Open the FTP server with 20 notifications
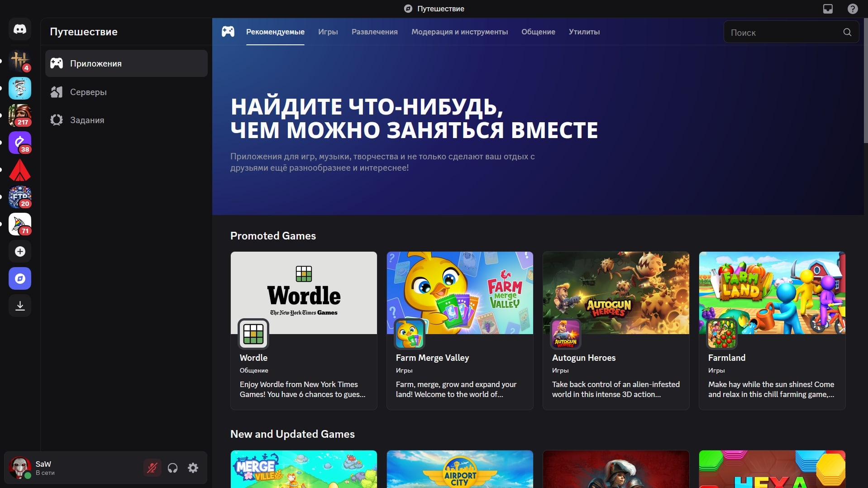This screenshot has width=868, height=488. [20, 197]
